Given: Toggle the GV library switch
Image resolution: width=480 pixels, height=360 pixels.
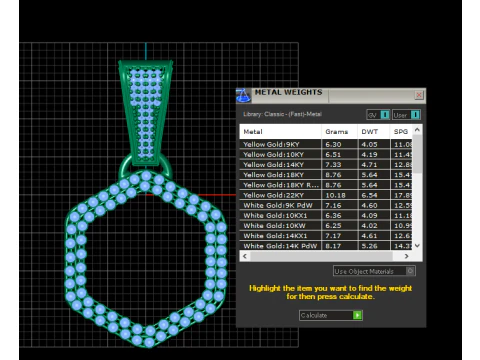Looking at the screenshot, I should point(378,115).
